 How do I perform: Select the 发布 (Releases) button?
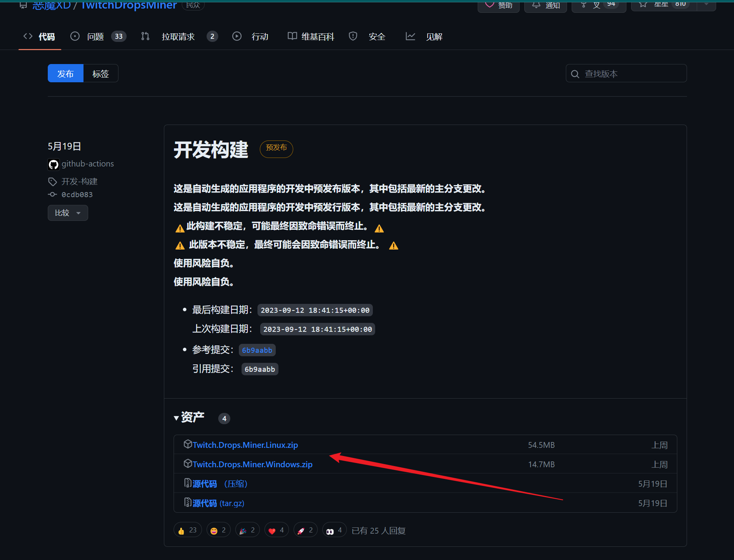tap(66, 73)
